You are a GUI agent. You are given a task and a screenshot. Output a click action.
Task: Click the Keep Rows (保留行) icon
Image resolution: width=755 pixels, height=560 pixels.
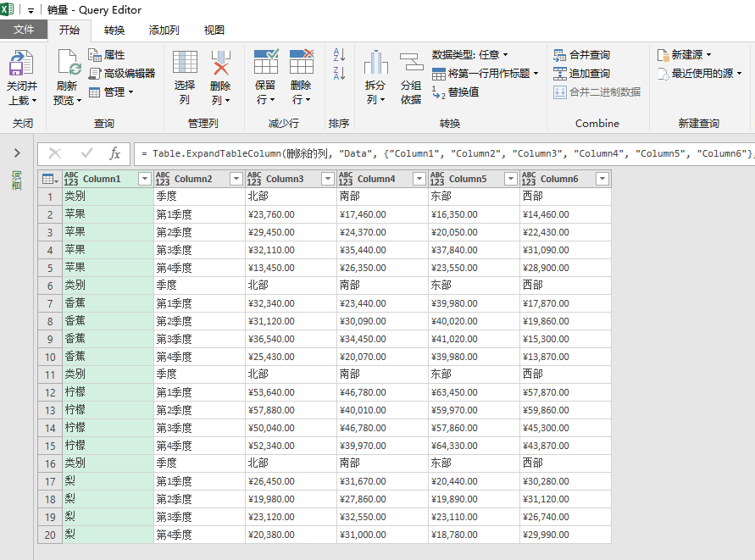point(266,62)
